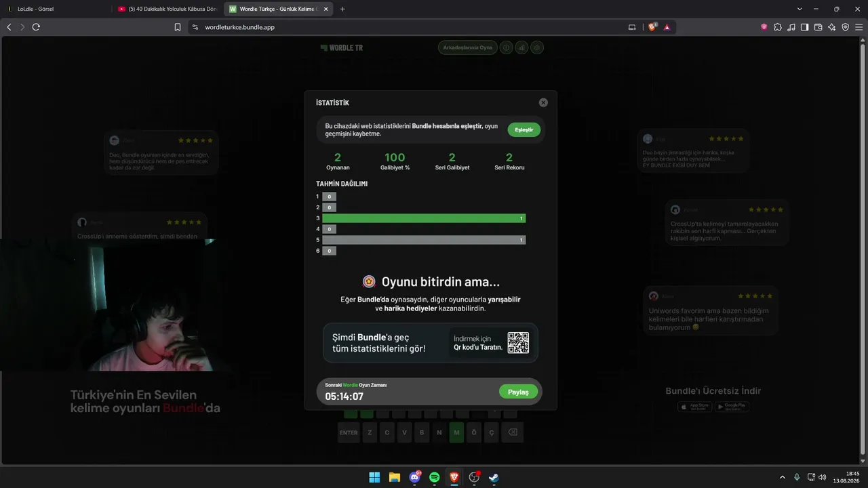Click the 'Seri Rekoru' statistic label
Viewport: 868px width, 488px height.
point(509,167)
